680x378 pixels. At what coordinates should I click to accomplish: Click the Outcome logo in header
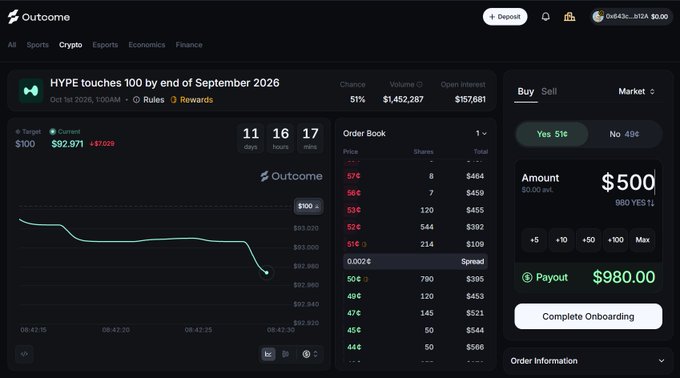[39, 17]
